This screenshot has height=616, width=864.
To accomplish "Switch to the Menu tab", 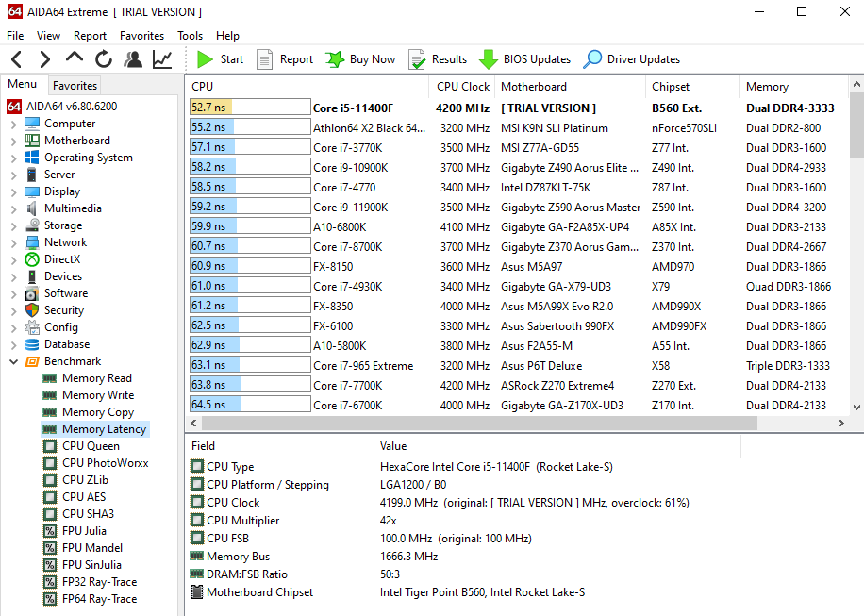I will click(x=23, y=84).
